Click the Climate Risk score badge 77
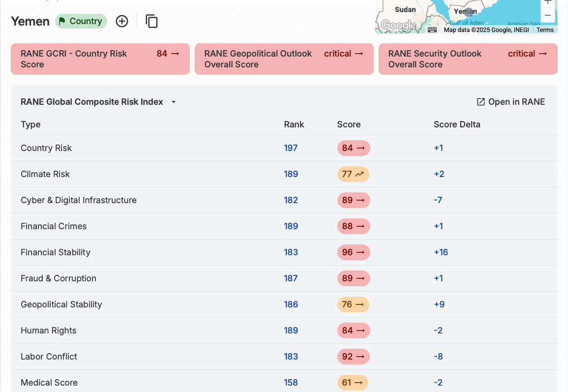Image resolution: width=568 pixels, height=392 pixels. pyautogui.click(x=353, y=174)
